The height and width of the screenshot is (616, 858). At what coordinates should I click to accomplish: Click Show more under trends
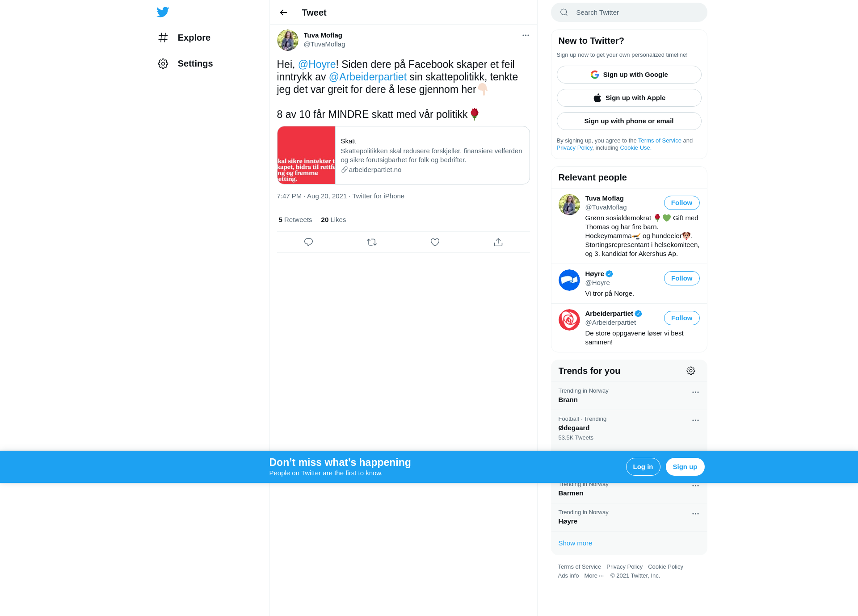point(575,543)
